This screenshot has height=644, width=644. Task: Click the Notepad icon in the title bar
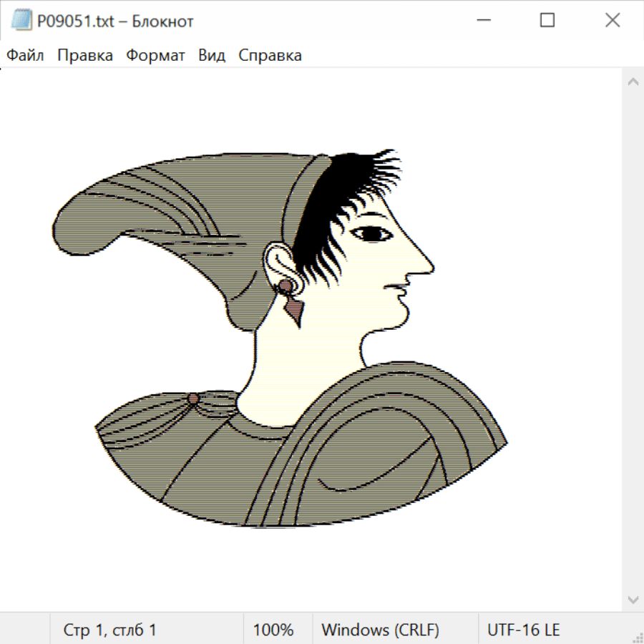21,21
